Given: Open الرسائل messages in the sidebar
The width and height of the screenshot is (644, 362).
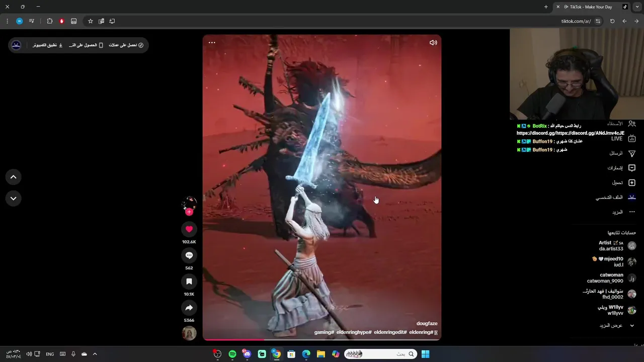Looking at the screenshot, I should (x=622, y=153).
